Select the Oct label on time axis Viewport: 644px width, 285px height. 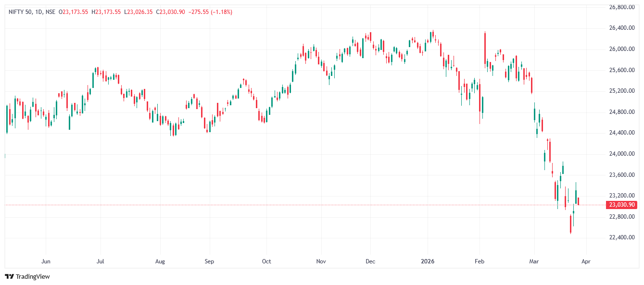[x=266, y=261]
